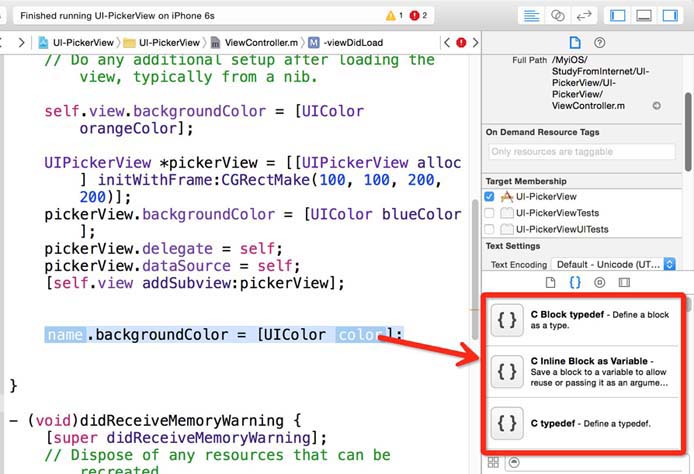The height and width of the screenshot is (474, 694).
Task: Uncheck UI-PickerView target membership
Action: [490, 197]
